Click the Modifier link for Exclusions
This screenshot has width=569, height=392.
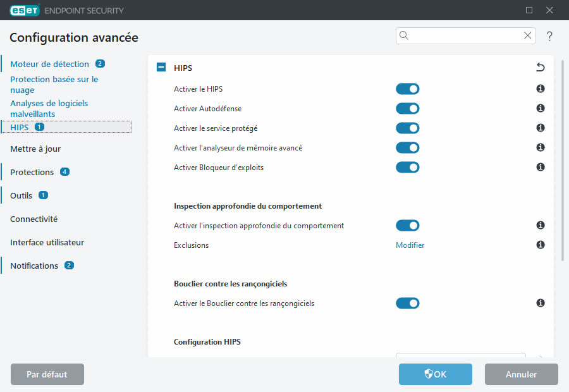coord(410,245)
